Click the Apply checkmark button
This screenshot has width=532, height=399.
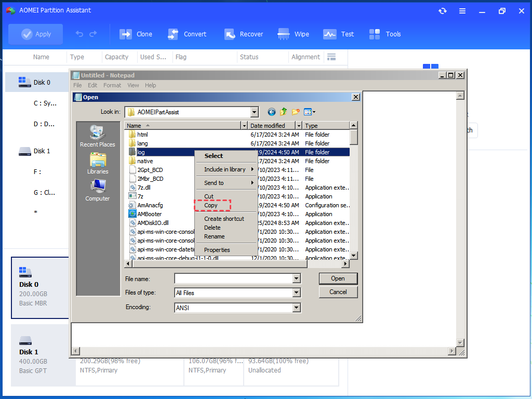tap(36, 34)
